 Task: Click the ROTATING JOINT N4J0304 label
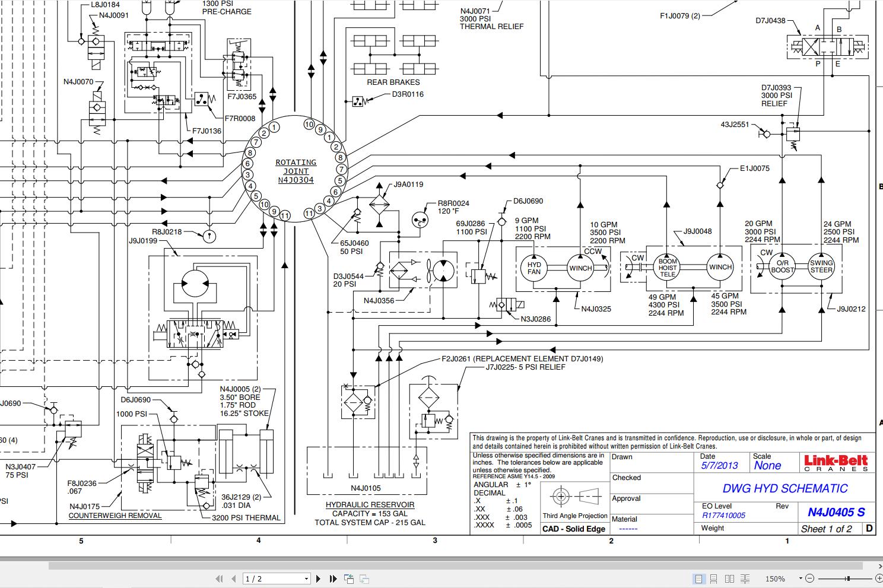click(x=296, y=171)
